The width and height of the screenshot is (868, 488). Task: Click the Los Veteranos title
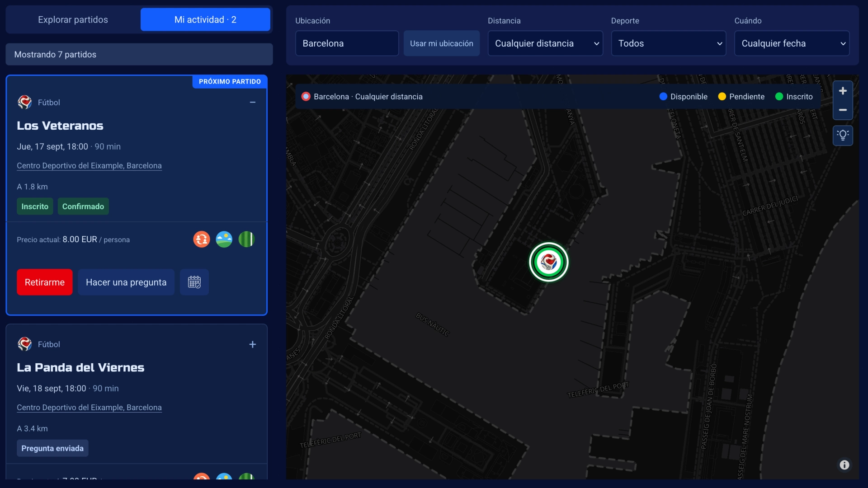tap(60, 126)
